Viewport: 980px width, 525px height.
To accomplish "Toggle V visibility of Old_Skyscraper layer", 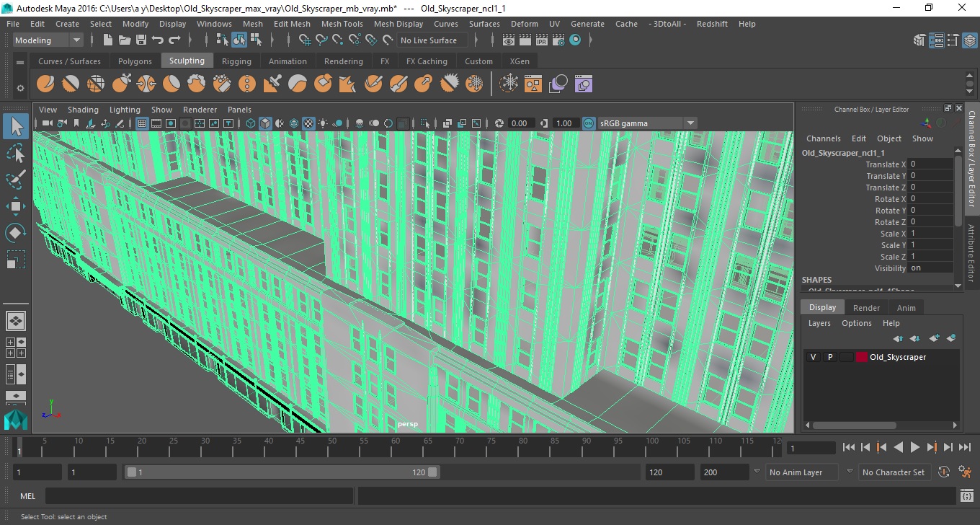I will (814, 357).
